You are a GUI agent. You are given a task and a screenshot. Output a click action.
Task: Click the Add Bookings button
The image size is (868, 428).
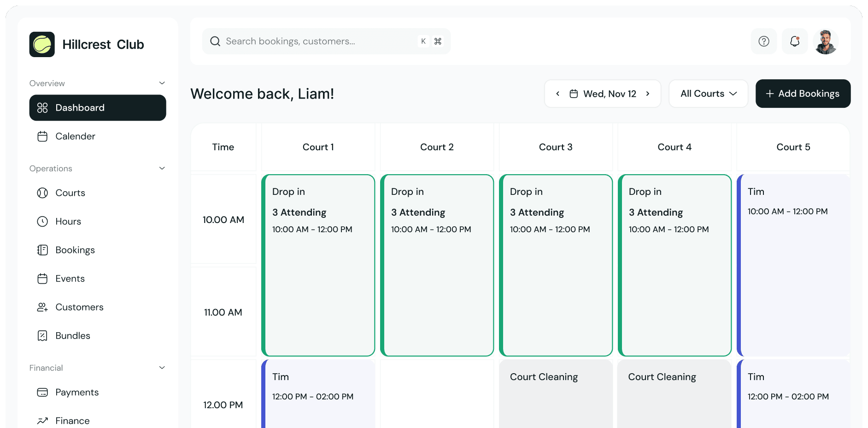[803, 94]
